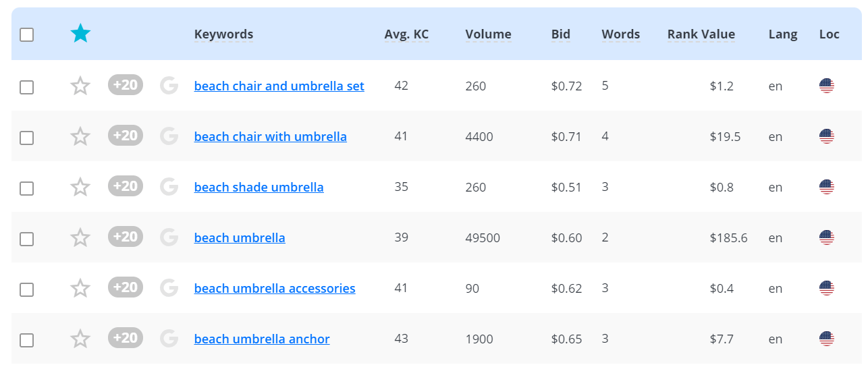The image size is (868, 367).
Task: Click Google icon for 'beach umbrella accessories'
Action: click(169, 288)
